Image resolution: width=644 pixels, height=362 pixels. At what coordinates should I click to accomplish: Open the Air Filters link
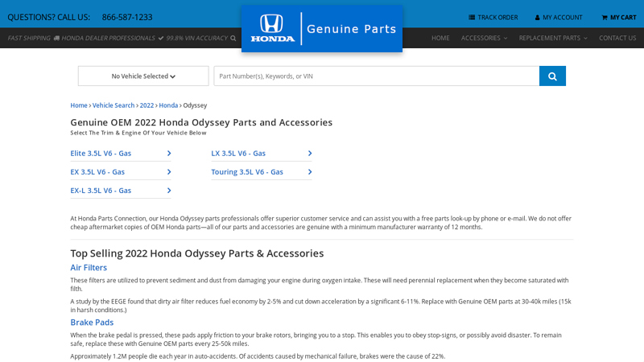(89, 268)
